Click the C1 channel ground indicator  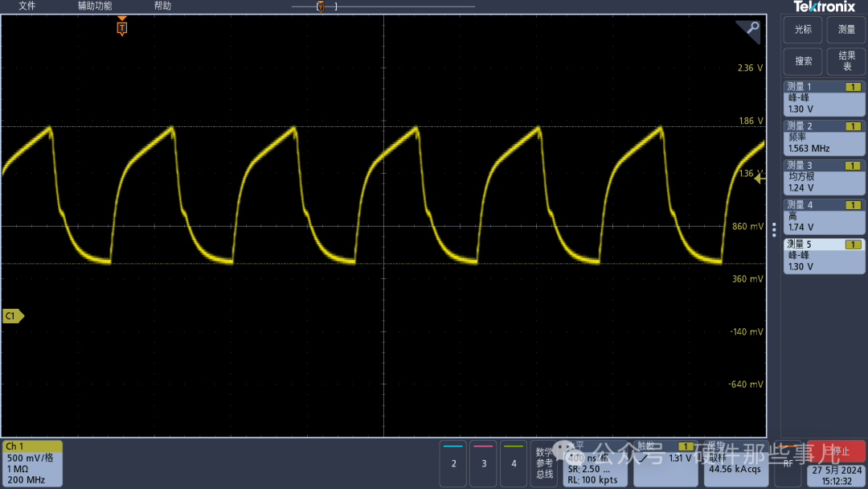click(13, 316)
